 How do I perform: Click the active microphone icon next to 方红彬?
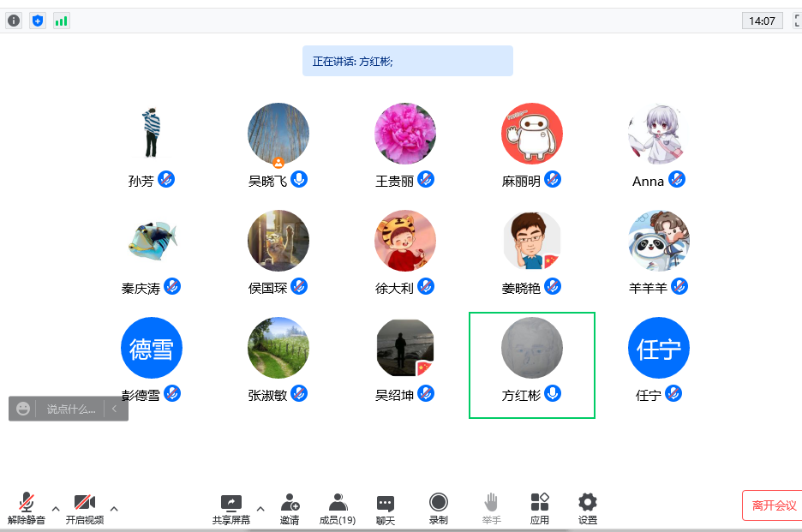[553, 393]
